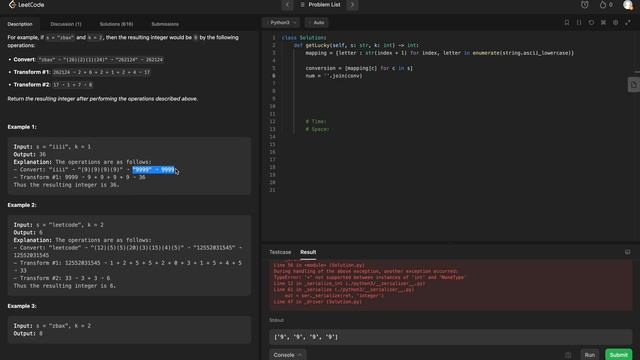This screenshot has height=360, width=640.
Task: Click the 'def getLucky' code line
Action: point(356,45)
